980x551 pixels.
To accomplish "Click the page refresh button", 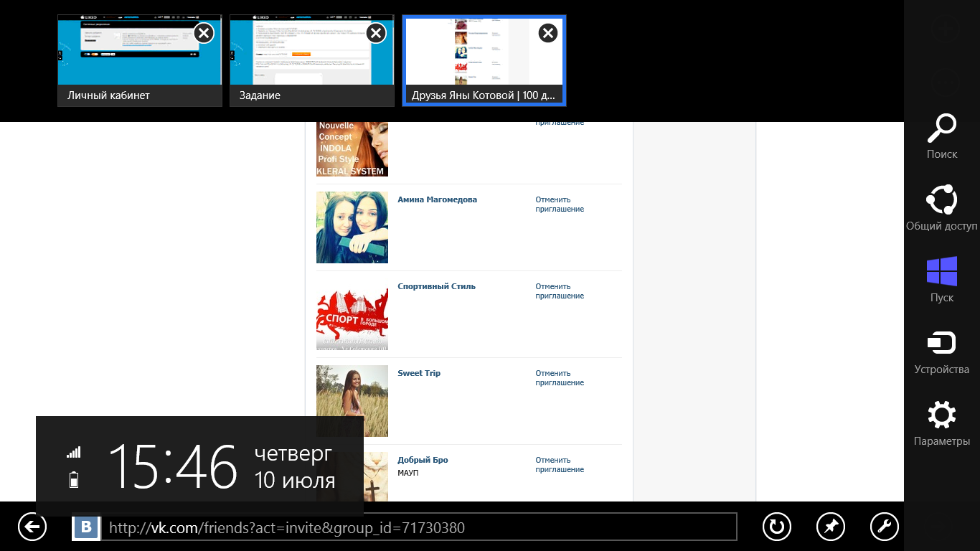I will 776,527.
